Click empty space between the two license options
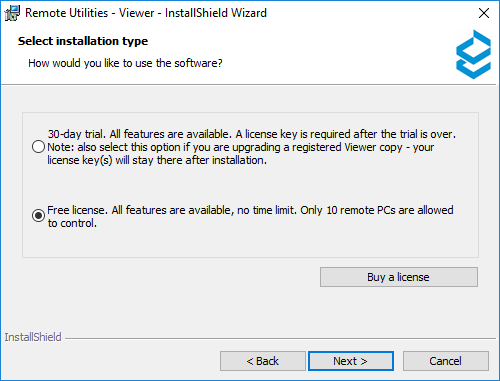Viewport: 500px width, 381px height. point(250,185)
